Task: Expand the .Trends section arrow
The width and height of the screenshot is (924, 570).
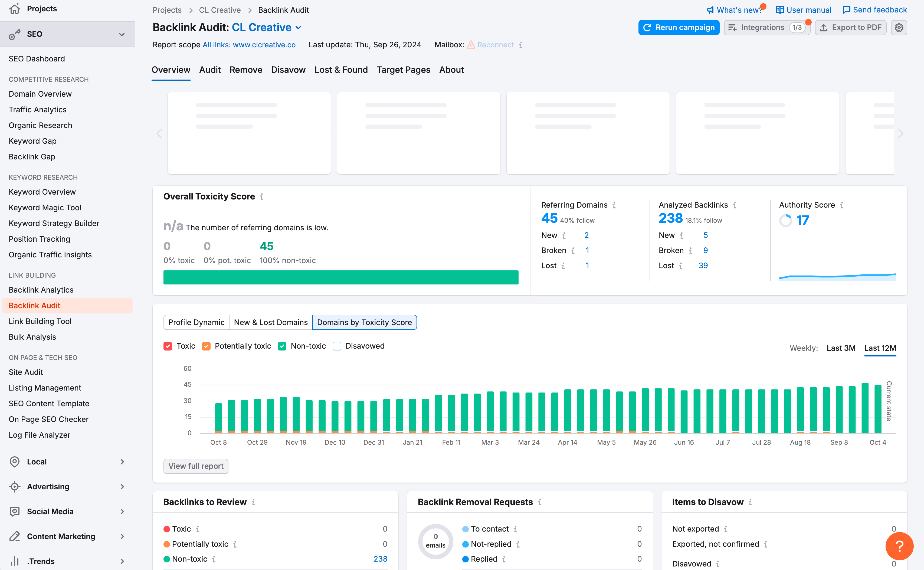Action: point(122,561)
